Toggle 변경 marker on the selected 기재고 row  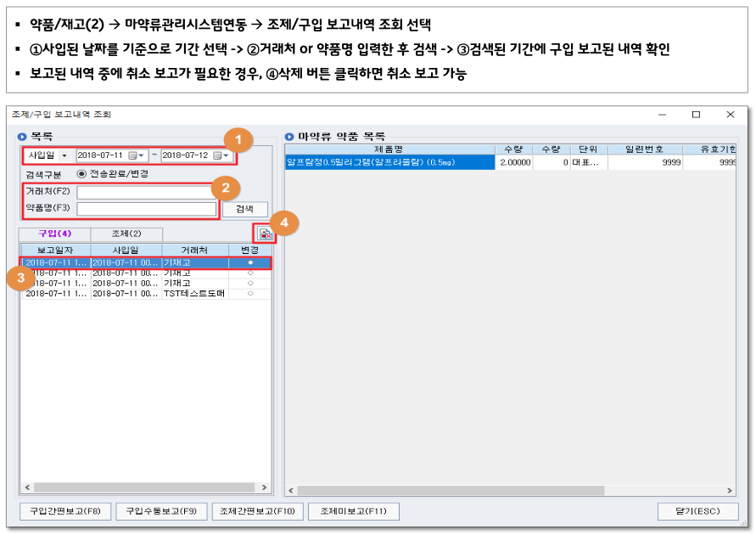click(250, 263)
